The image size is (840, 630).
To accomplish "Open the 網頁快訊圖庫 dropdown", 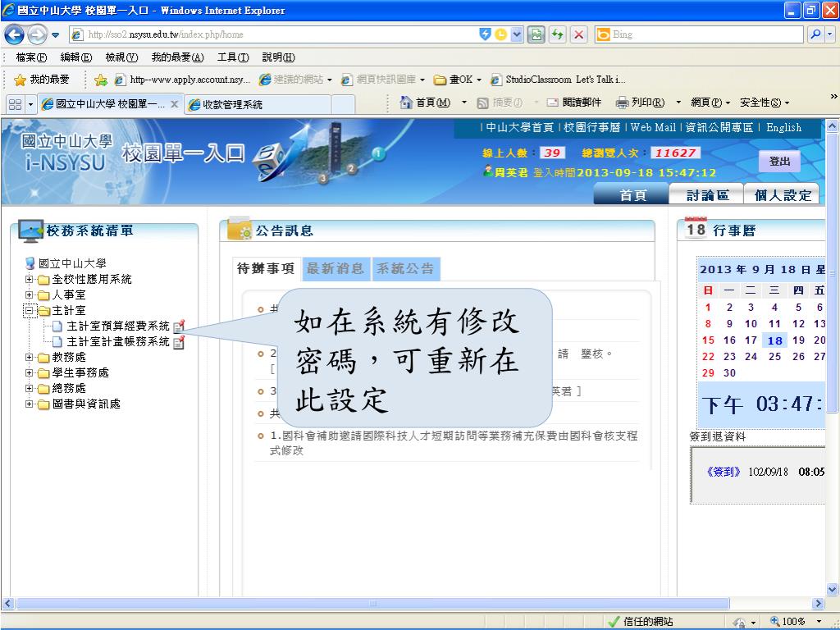I will tap(383, 80).
